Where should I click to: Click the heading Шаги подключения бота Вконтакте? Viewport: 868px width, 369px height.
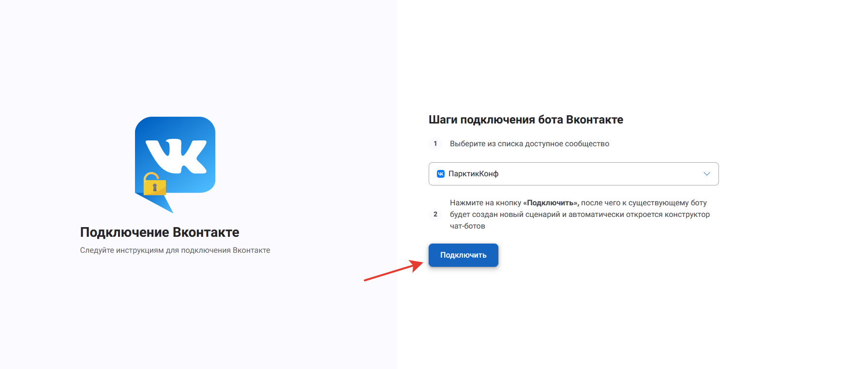[x=526, y=120]
